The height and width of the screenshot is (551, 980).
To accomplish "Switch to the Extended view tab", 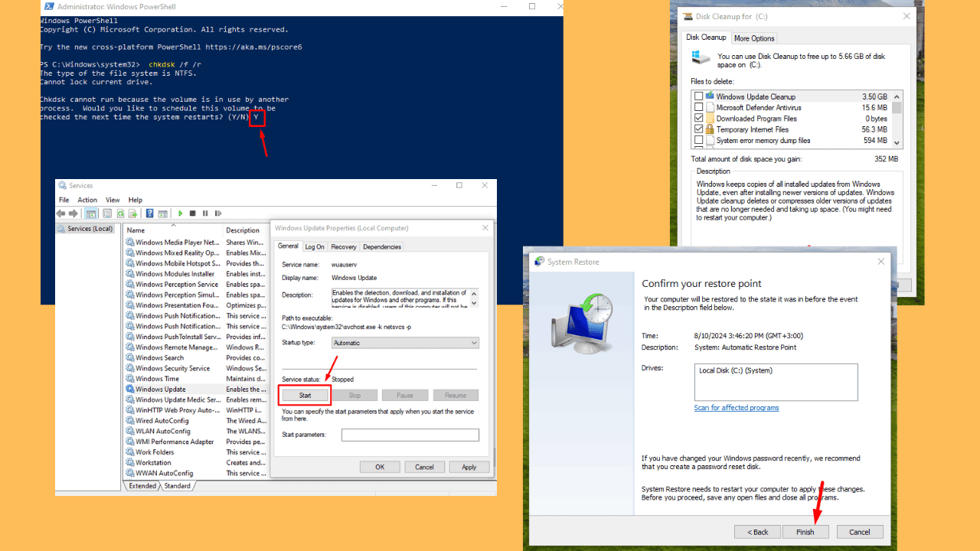I will (x=142, y=486).
